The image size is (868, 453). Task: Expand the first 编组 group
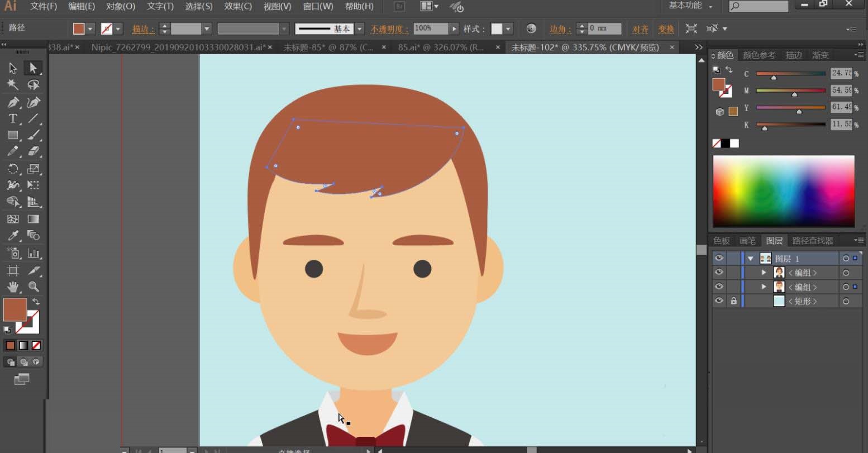[764, 273]
